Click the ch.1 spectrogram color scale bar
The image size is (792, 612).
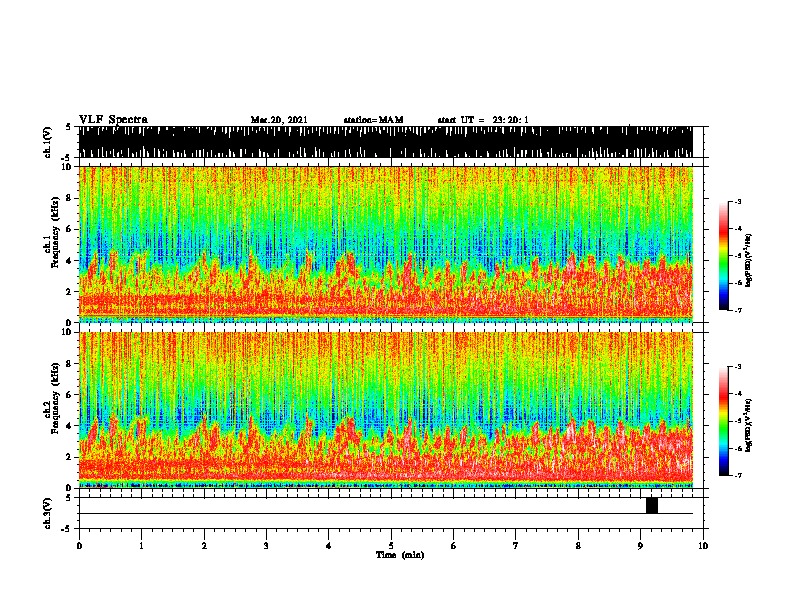(x=723, y=256)
